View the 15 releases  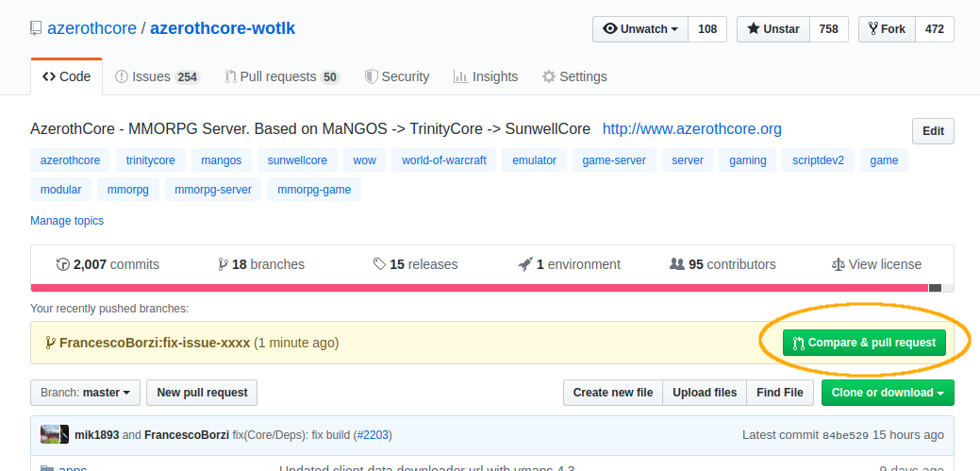point(415,264)
